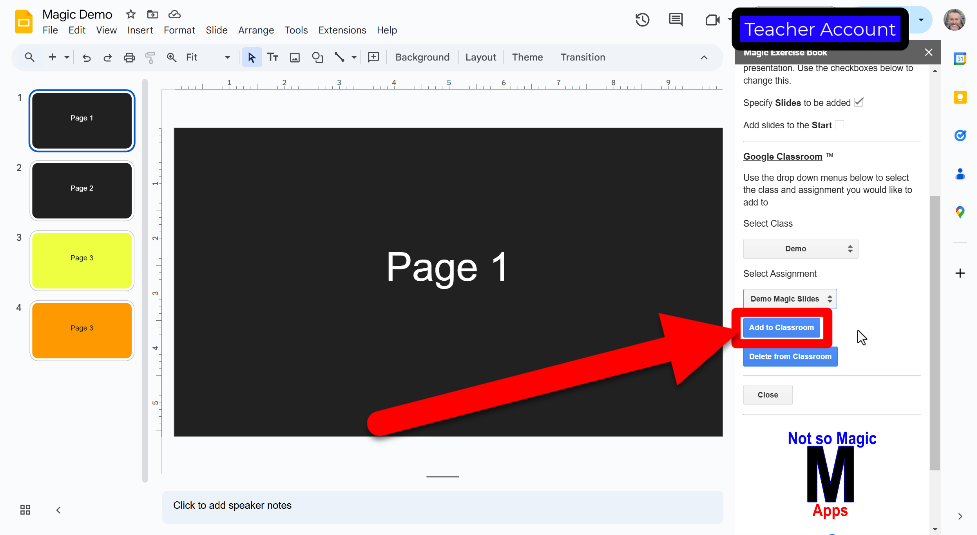Viewport: 977px width, 535px height.
Task: Click the Layout toolbar button
Action: pyautogui.click(x=480, y=57)
